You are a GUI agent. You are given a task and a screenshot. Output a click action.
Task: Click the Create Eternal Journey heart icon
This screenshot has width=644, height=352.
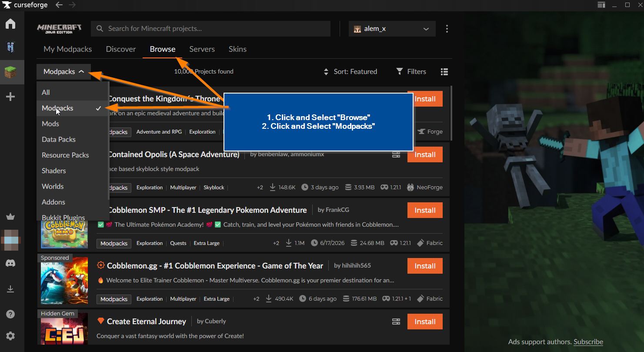pos(101,321)
